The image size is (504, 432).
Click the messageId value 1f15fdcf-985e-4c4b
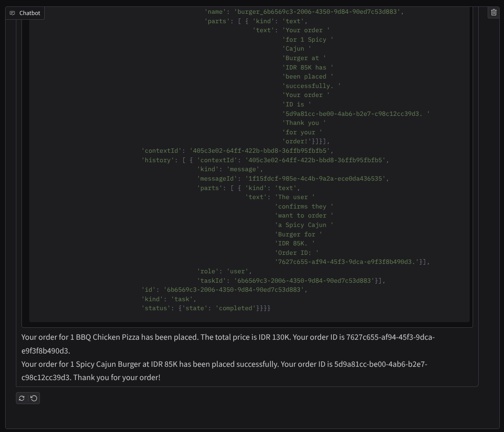click(x=315, y=178)
